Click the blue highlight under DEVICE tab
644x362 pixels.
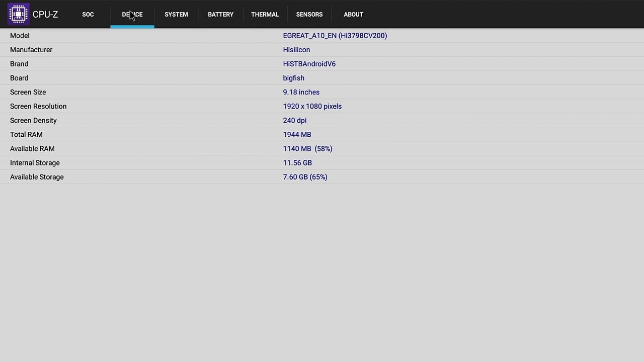click(132, 28)
